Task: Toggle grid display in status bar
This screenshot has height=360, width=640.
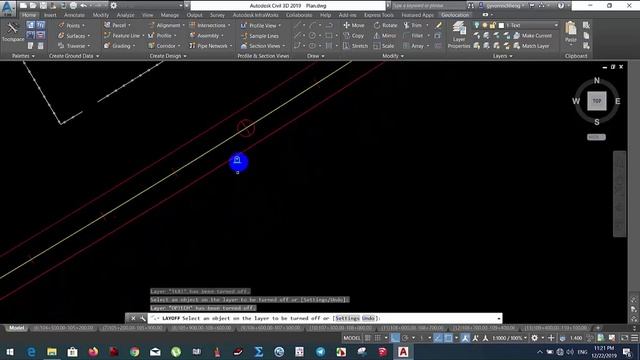Action: 368,338
